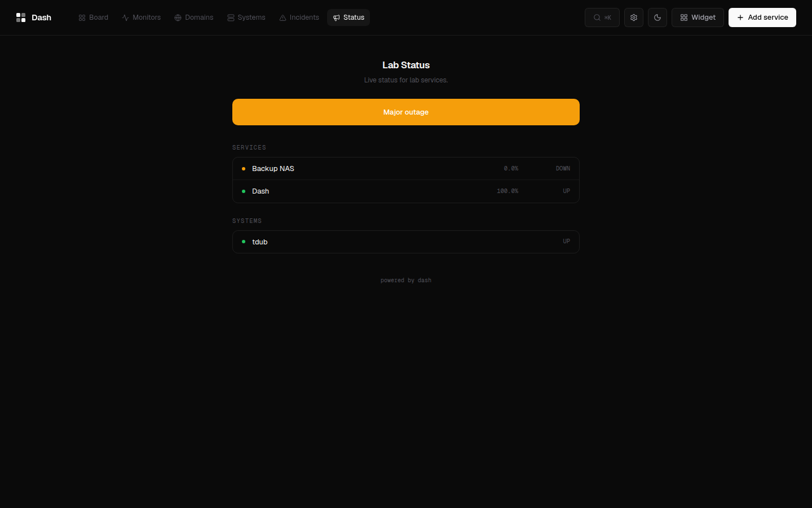Switch to the Systems tab

(x=246, y=17)
